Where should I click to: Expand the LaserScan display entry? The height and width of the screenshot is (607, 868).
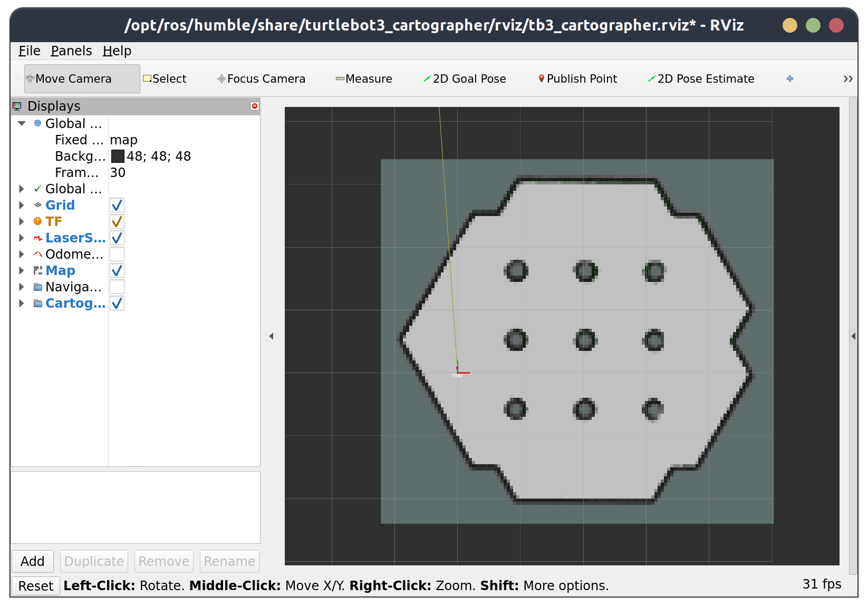tap(22, 238)
